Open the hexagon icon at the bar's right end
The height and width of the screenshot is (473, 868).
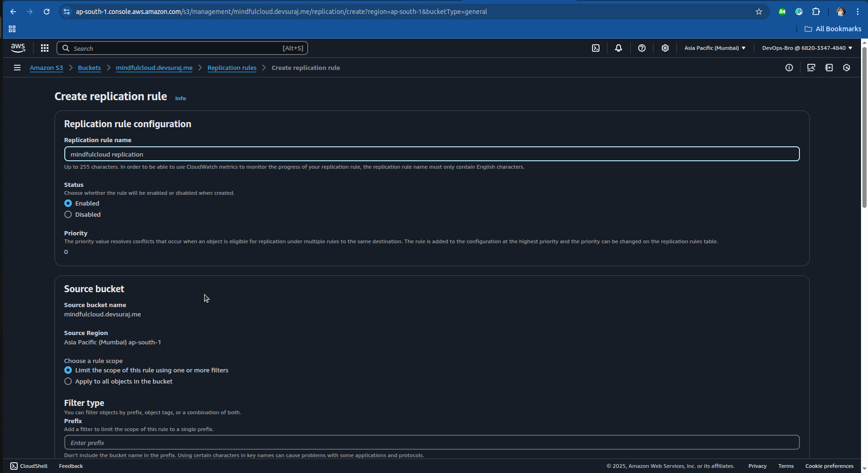[847, 68]
